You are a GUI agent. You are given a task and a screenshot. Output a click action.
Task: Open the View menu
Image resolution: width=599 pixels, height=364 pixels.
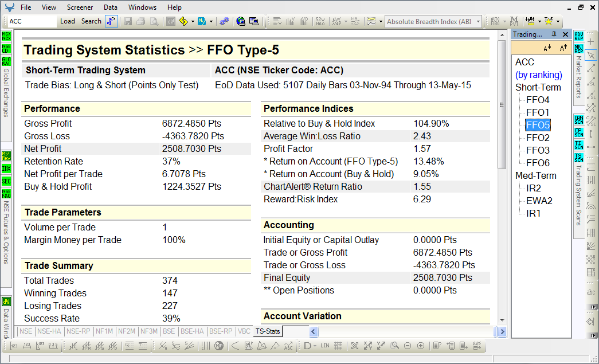point(49,7)
